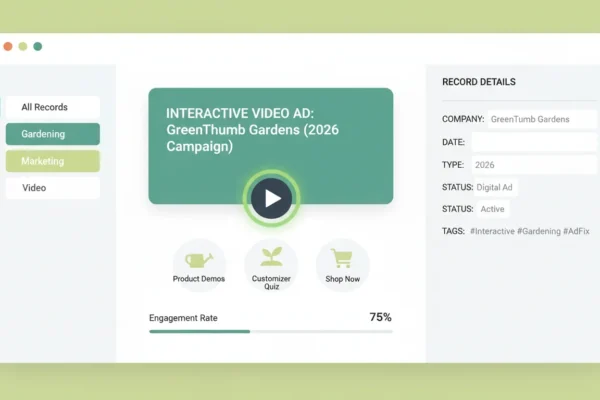Click the 75% engagement value

tap(380, 317)
